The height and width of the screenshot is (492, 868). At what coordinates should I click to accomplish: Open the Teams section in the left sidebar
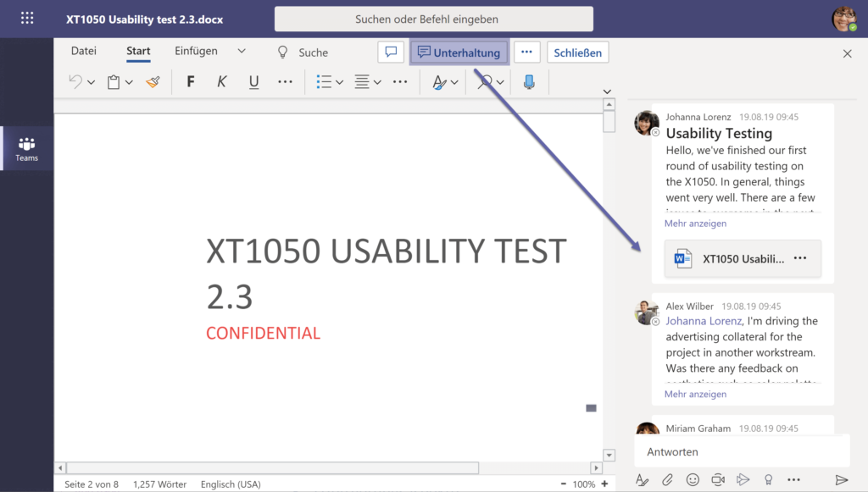[x=26, y=147]
